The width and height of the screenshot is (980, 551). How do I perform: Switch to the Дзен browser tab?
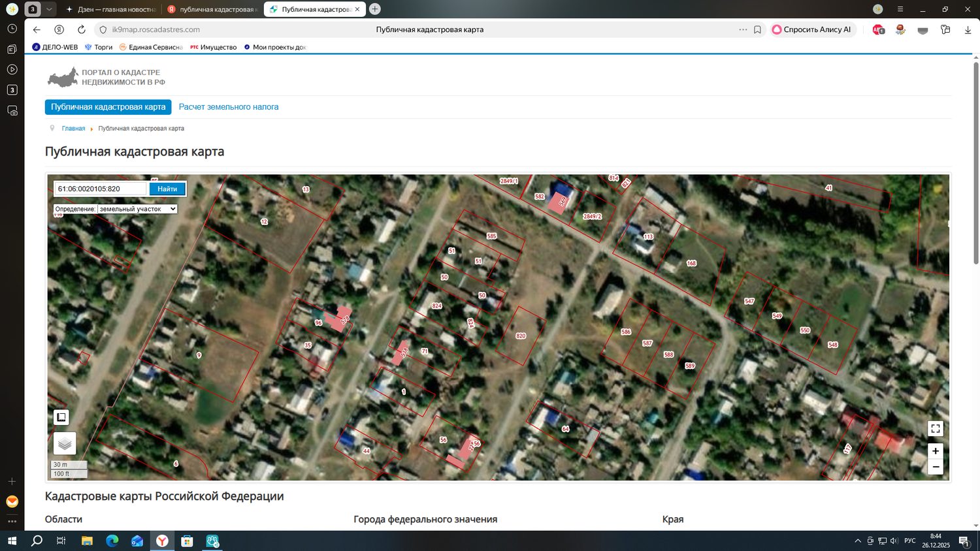coord(111,9)
